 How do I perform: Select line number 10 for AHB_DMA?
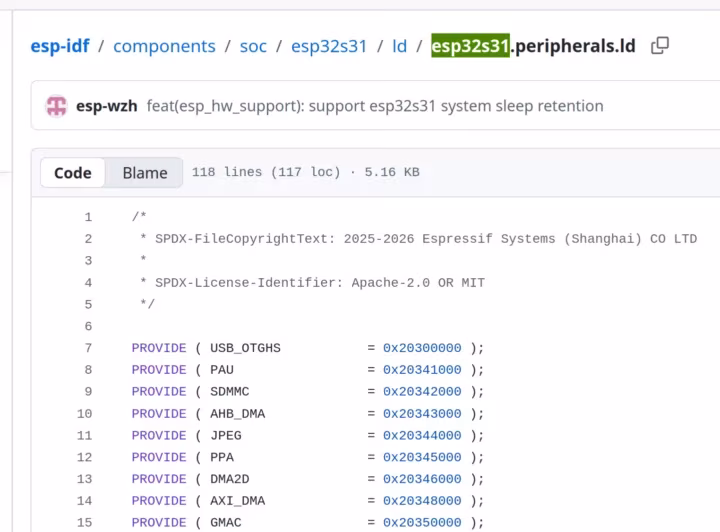coord(84,414)
